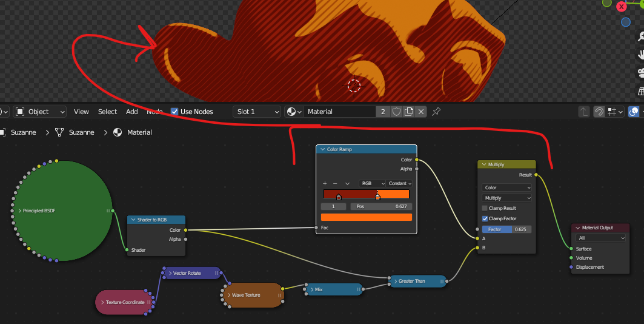The height and width of the screenshot is (324, 644).
Task: Expand the Vector Rotate node
Action: coord(170,273)
